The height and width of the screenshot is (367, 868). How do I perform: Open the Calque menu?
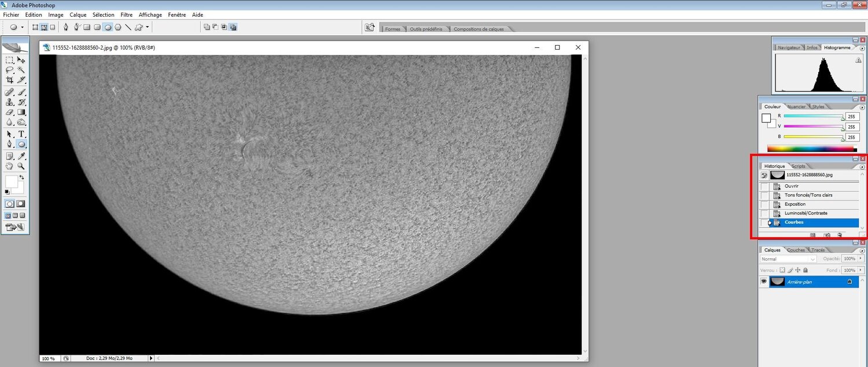coord(78,14)
